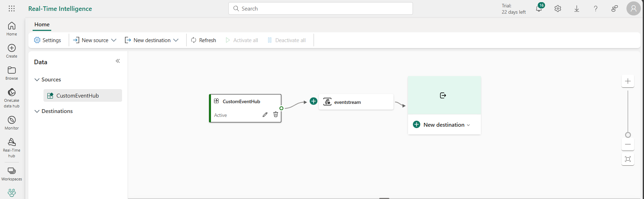The height and width of the screenshot is (199, 644).
Task: Select the CustomEventHub node on canvas
Action: coord(245,108)
